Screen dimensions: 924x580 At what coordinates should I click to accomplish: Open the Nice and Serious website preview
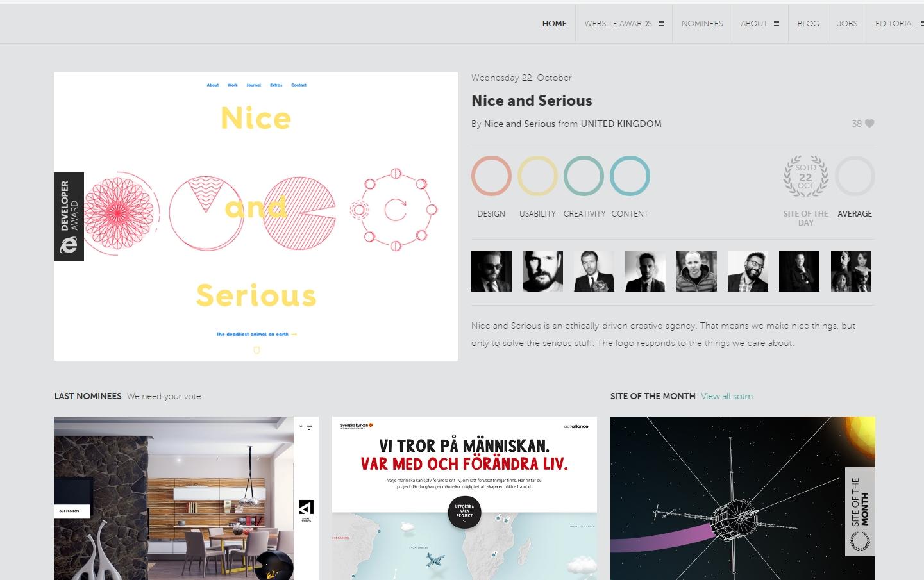[x=256, y=217]
